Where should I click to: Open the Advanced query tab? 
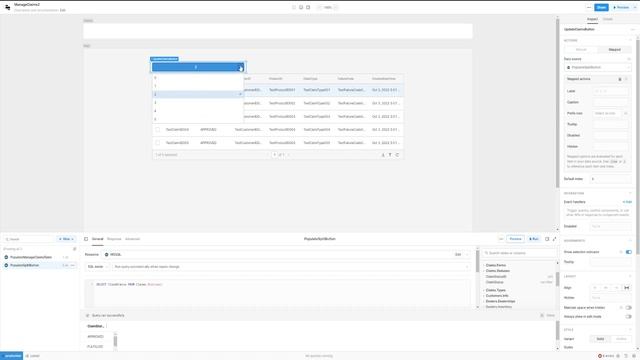tap(132, 239)
